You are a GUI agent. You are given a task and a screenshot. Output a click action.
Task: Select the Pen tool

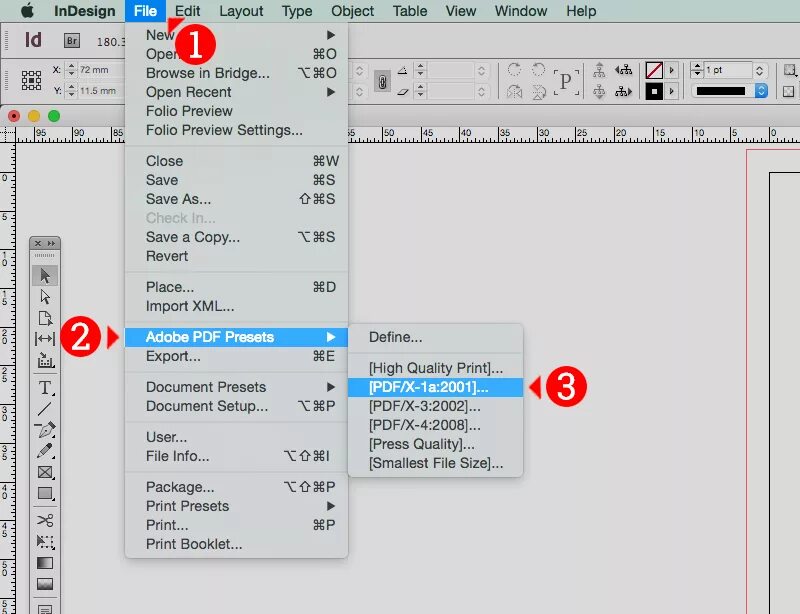point(45,430)
